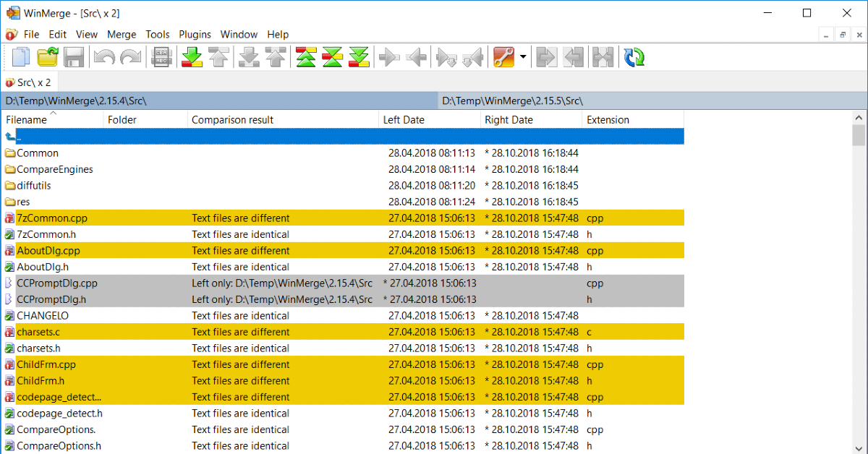The image size is (868, 454).
Task: Sort list by Left Date column
Action: point(404,120)
